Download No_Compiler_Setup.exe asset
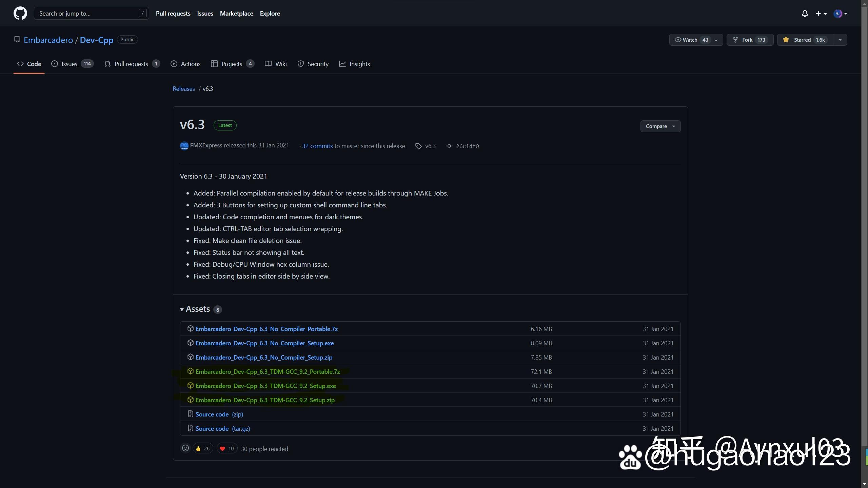Viewport: 868px width, 488px height. coord(264,343)
